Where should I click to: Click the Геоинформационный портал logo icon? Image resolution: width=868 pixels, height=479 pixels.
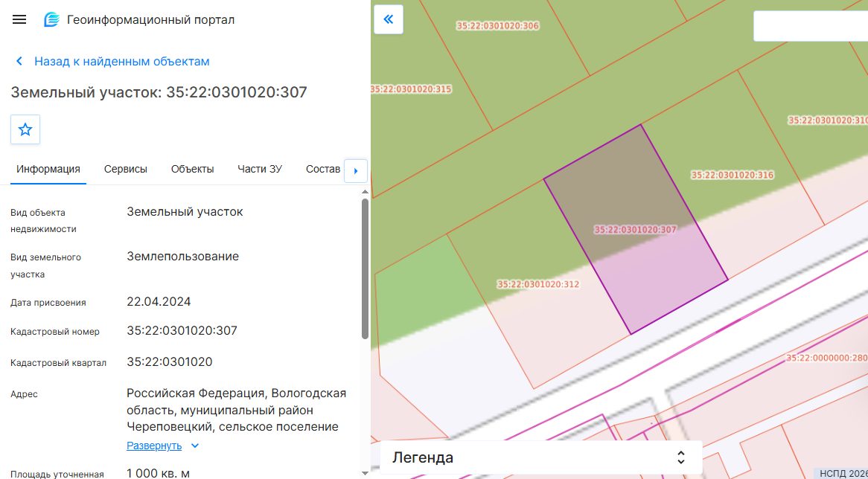tap(51, 20)
